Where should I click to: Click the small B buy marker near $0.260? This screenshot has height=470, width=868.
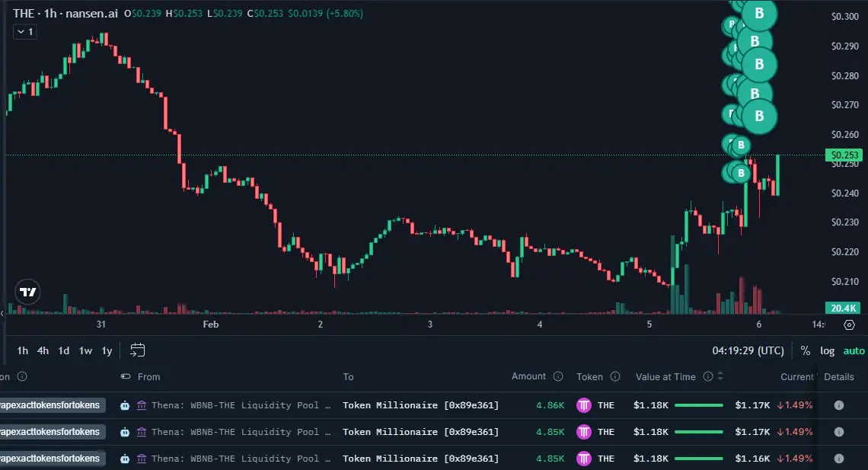pyautogui.click(x=741, y=145)
